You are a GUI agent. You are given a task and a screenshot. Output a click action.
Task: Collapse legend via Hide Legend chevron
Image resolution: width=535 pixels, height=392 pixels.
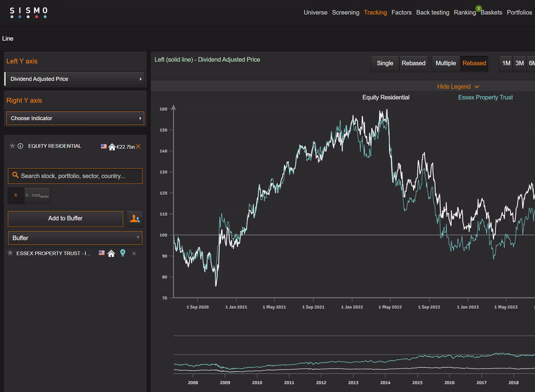click(x=477, y=87)
